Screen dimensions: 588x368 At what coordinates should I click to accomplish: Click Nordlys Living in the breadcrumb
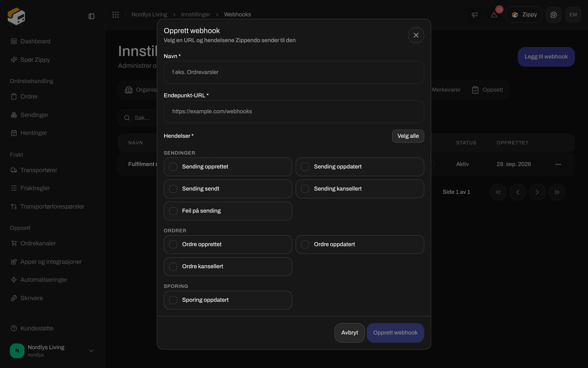click(x=149, y=15)
